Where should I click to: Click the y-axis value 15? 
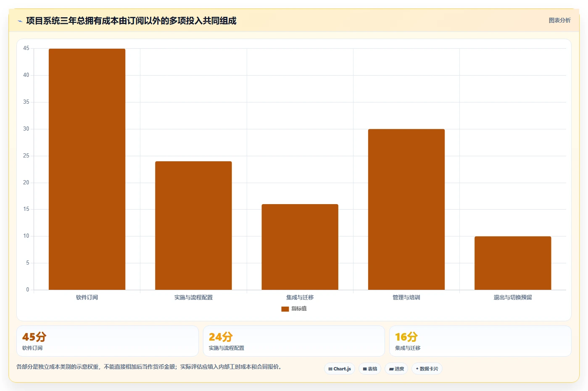[x=26, y=209]
